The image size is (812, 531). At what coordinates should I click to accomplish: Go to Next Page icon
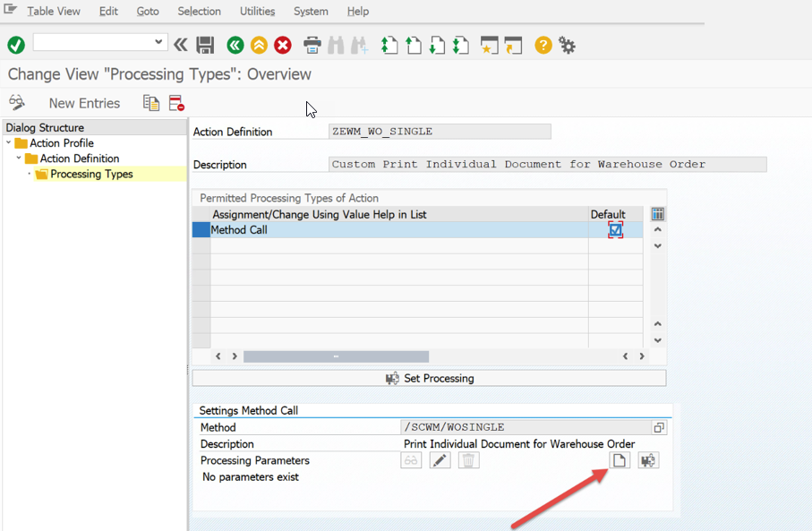[x=437, y=45]
